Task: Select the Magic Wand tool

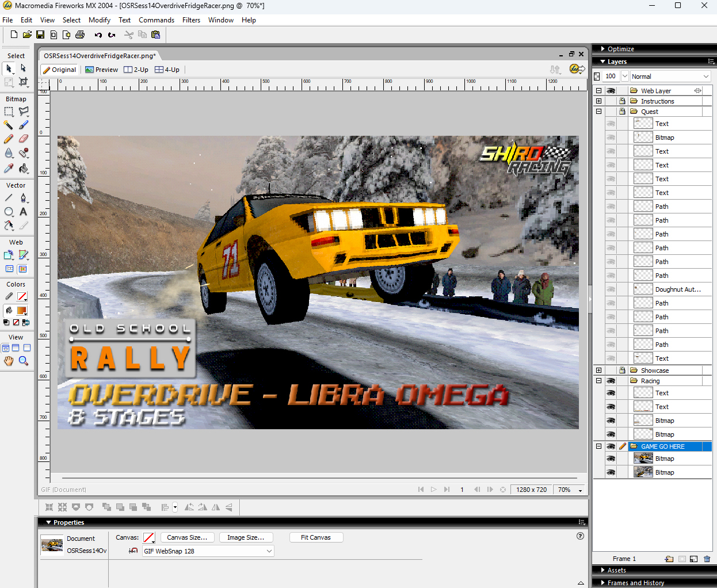Action: 9,125
